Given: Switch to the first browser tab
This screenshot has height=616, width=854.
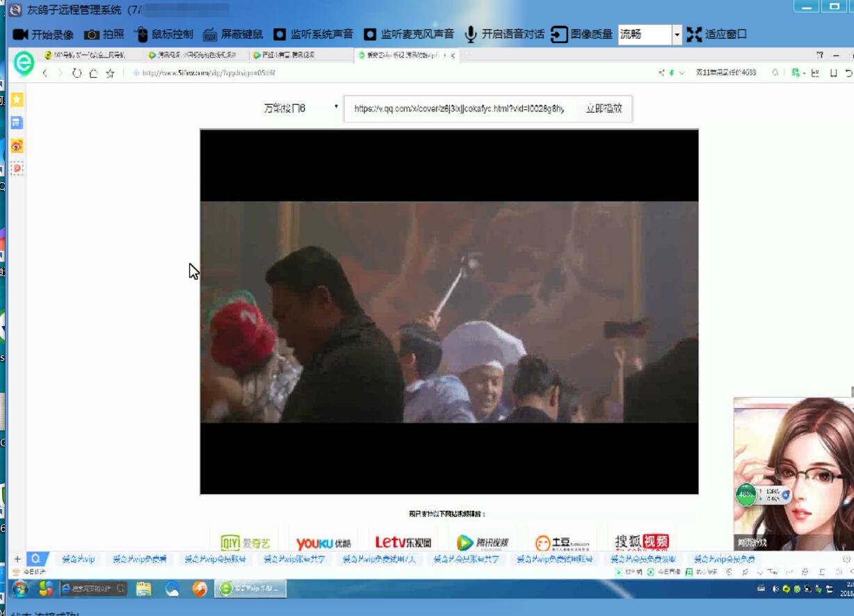Looking at the screenshot, I should pos(90,55).
